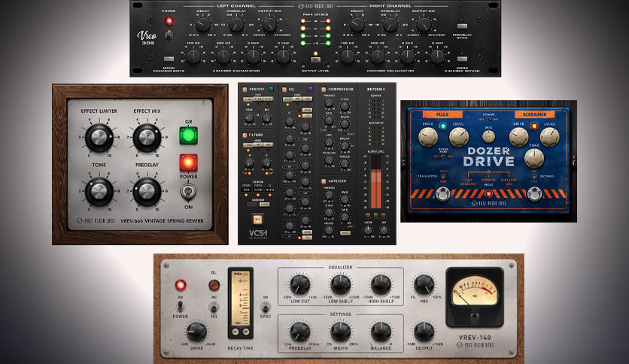Click the VREV-305 left 150 Hz EQ knob

193,56
